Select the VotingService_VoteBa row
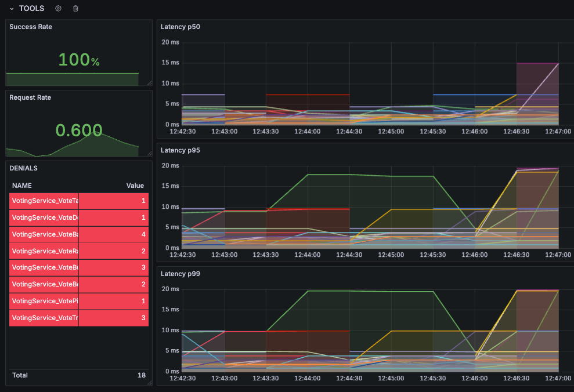 point(79,234)
